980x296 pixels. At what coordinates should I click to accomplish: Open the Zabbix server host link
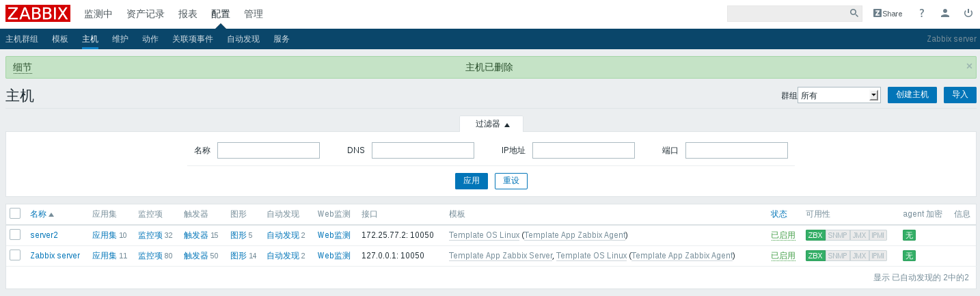[x=55, y=256]
